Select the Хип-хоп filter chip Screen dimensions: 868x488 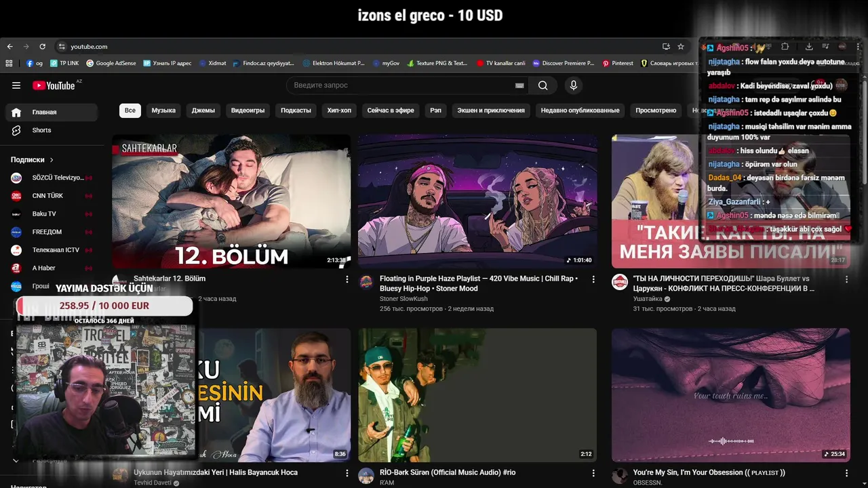click(339, 110)
